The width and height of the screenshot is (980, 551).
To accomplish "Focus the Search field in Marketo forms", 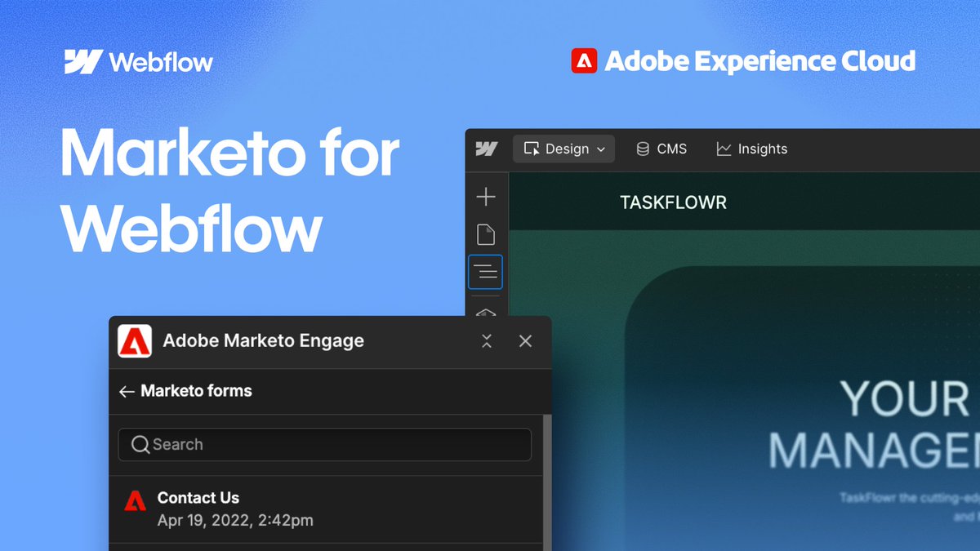I will tap(325, 445).
